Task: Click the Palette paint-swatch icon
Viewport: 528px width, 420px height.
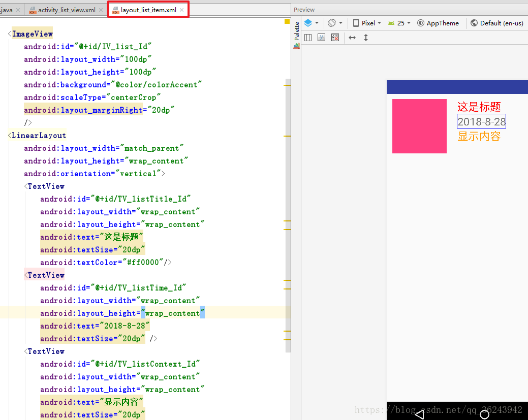Action: tap(297, 46)
